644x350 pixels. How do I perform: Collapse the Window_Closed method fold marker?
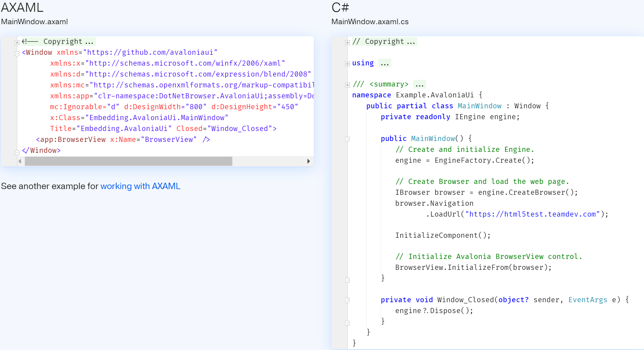coord(347,300)
